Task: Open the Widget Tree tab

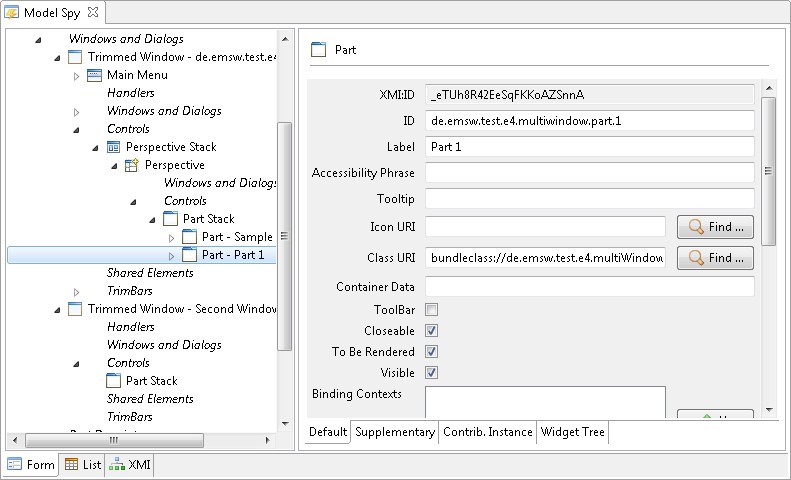Action: 572,433
